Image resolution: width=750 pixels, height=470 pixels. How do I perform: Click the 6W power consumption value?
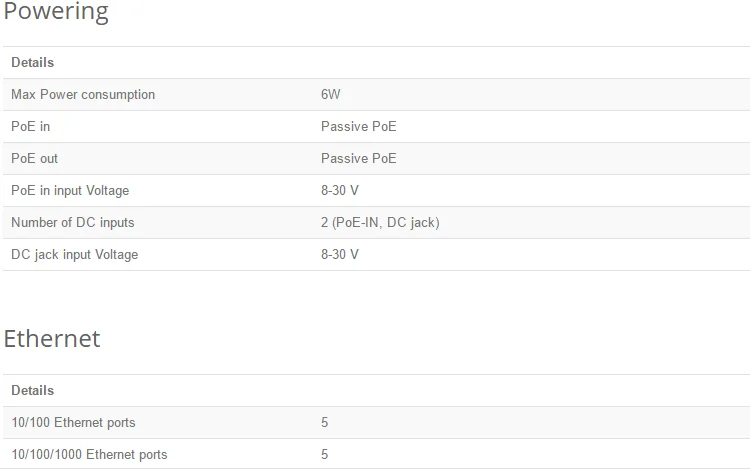click(331, 94)
